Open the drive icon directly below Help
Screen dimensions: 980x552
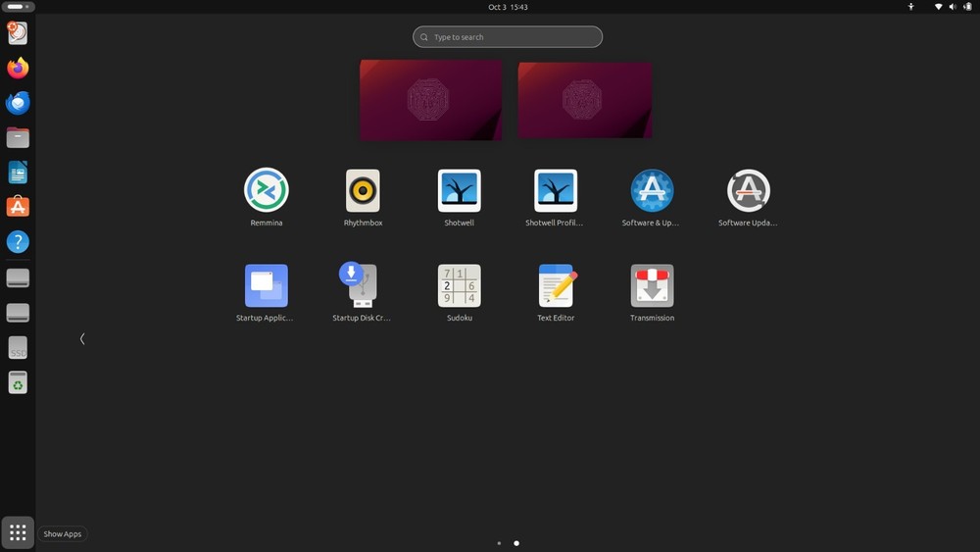point(18,277)
